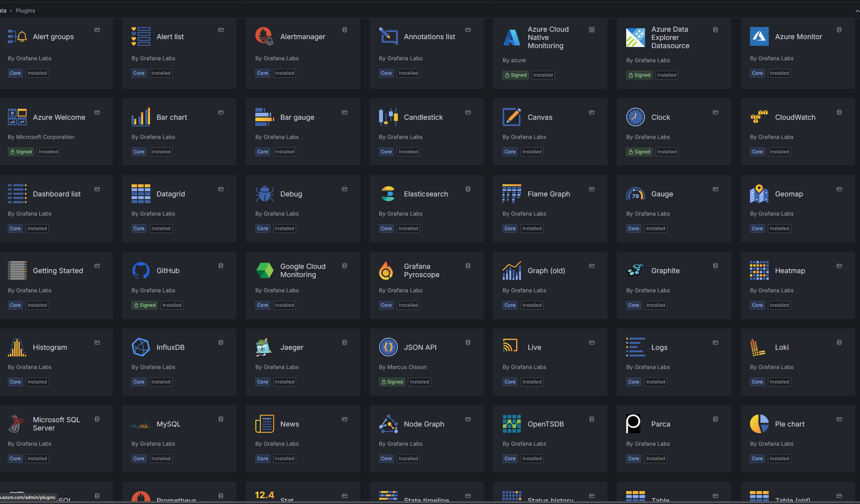The image size is (860, 504).
Task: Click the Installed badge on Logs card
Action: 656,382
